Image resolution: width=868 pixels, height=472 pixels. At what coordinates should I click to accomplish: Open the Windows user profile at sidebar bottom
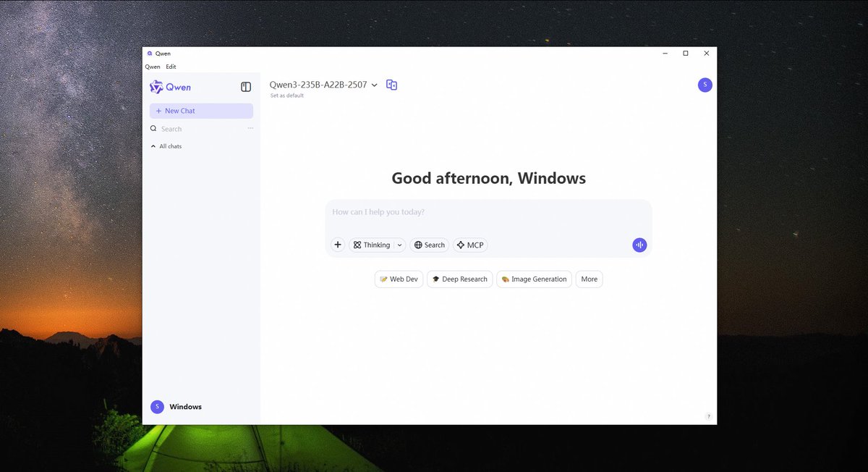tap(176, 407)
